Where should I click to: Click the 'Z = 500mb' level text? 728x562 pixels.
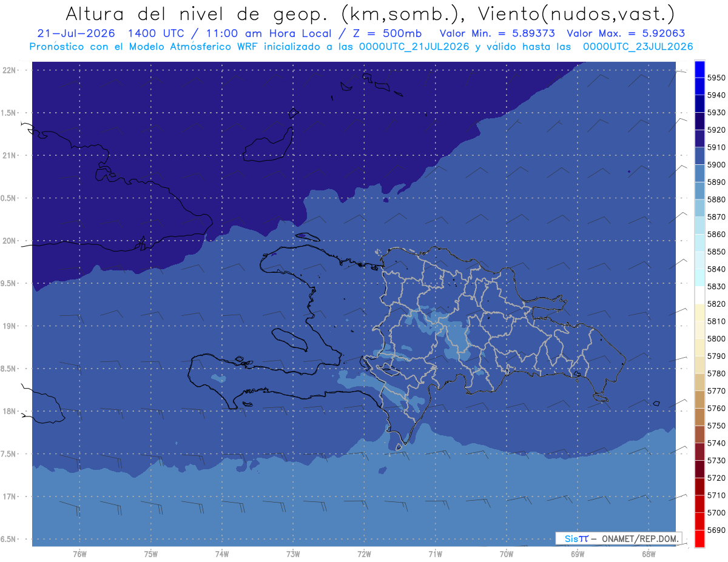tap(386, 34)
